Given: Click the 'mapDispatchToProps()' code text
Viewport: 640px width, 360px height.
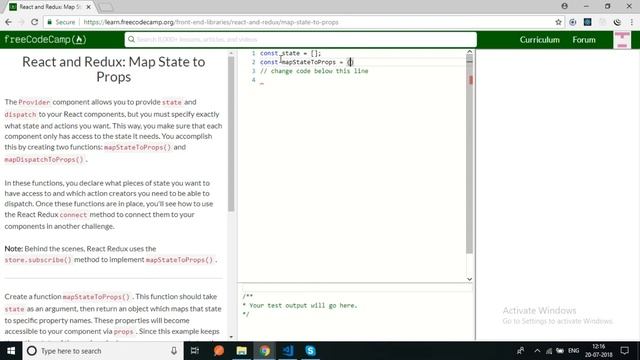Looking at the screenshot, I should point(44,160).
